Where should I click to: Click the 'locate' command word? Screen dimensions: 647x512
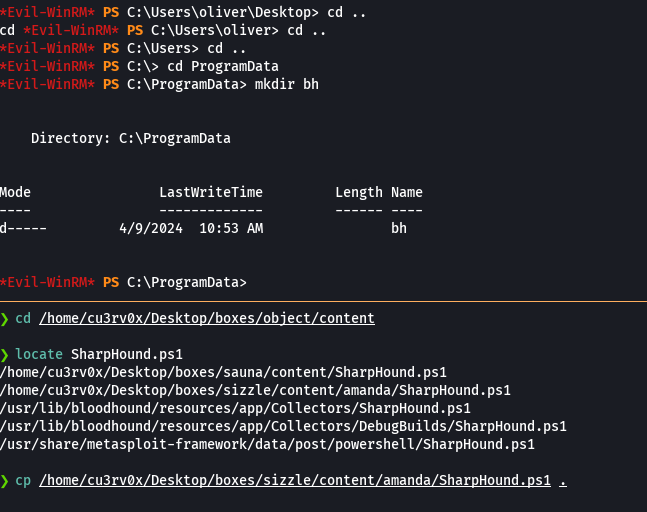point(39,354)
